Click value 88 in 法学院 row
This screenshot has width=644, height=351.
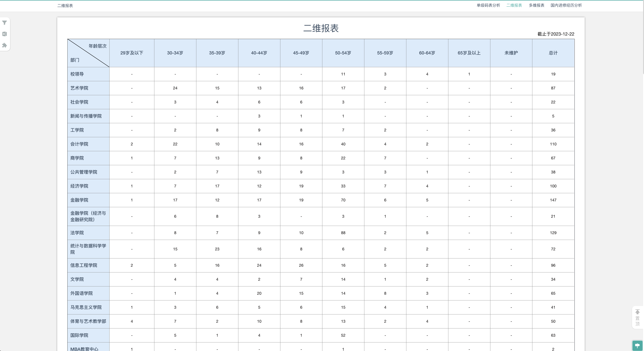[x=343, y=233]
